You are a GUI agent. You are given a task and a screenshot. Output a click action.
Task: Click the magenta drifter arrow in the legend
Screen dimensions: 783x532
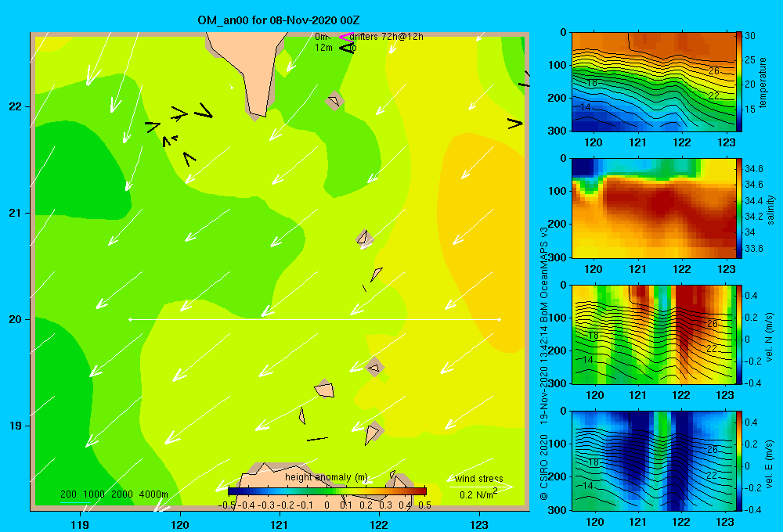[x=345, y=37]
